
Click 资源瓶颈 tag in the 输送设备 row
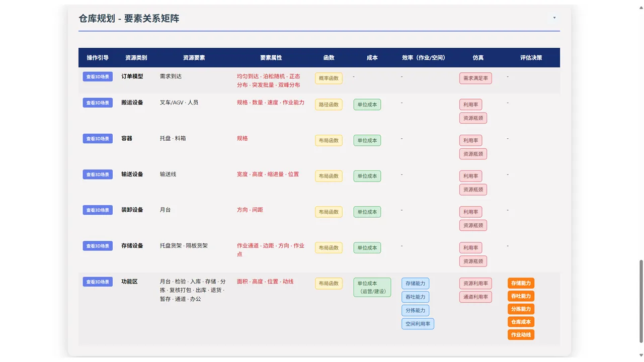coord(473,190)
